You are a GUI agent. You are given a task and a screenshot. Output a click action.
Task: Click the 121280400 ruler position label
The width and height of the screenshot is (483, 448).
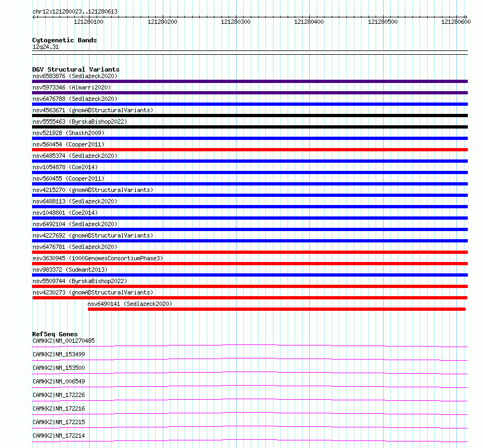point(309,22)
